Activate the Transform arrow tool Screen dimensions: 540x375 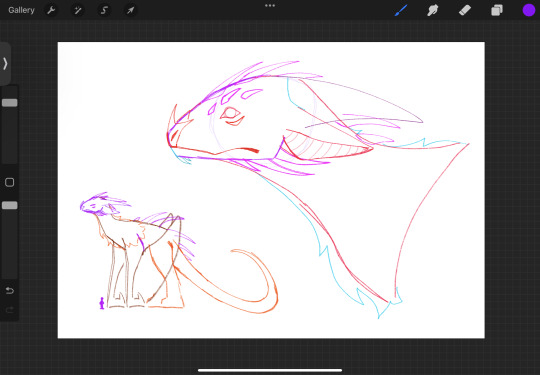(131, 10)
